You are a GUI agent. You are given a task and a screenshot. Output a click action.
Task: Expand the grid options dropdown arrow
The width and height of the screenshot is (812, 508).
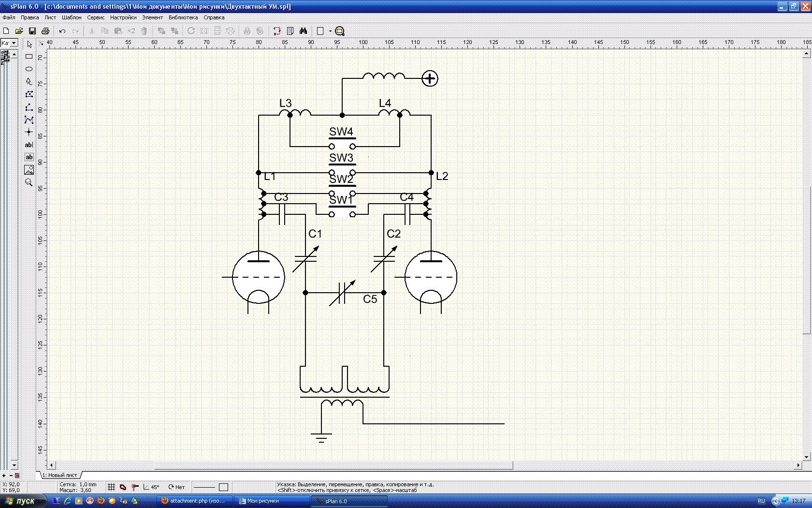click(x=330, y=31)
